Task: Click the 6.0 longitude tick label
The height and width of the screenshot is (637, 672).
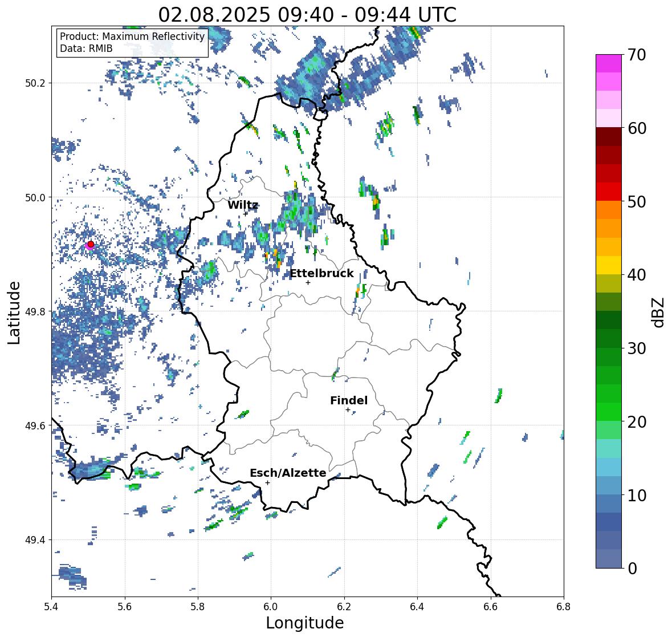Action: point(271,607)
